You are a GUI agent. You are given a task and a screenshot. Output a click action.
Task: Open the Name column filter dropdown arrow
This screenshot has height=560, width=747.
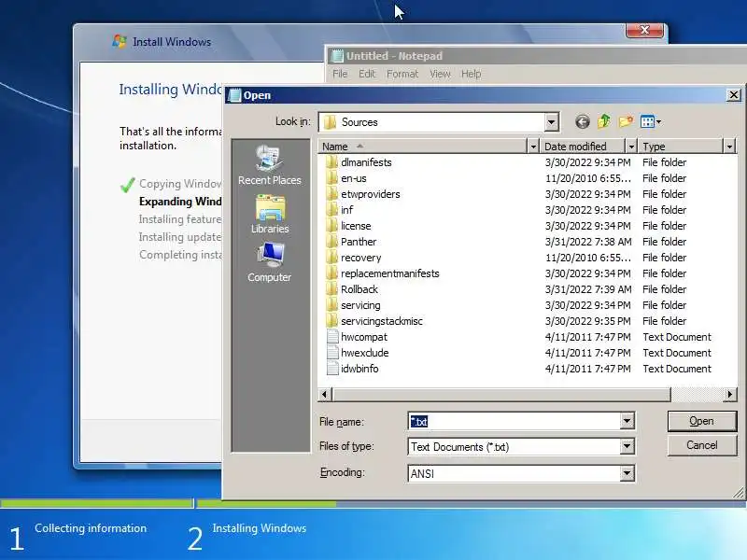[x=533, y=147]
